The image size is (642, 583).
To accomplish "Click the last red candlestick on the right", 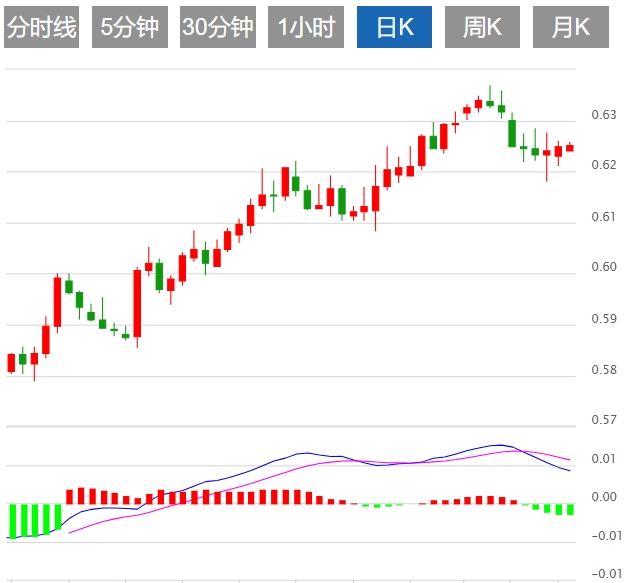I will pyautogui.click(x=570, y=148).
